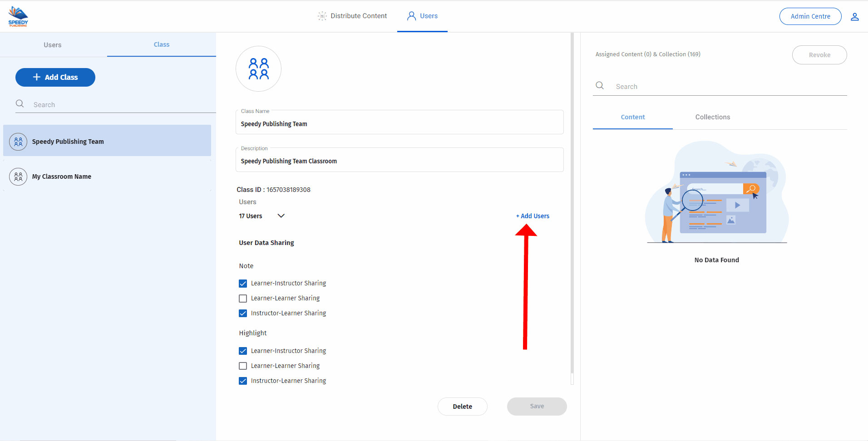Select My Classroom Name class row
This screenshot has width=868, height=441.
coord(107,176)
